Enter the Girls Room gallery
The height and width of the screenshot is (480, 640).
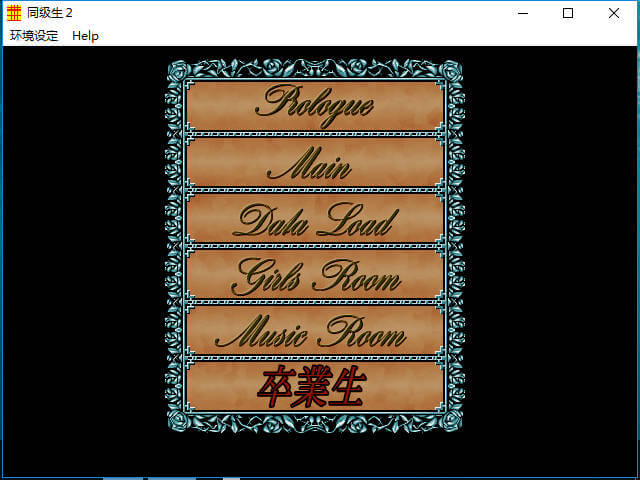pyautogui.click(x=314, y=275)
